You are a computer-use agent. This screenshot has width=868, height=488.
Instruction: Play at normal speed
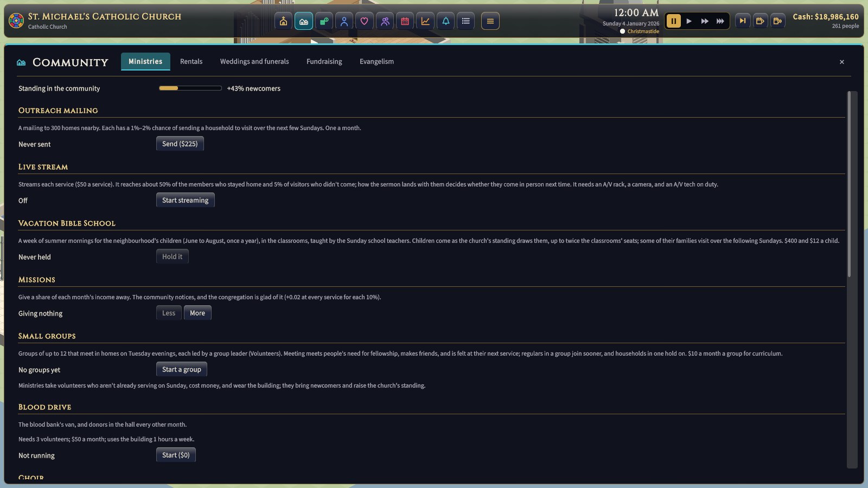tap(689, 21)
